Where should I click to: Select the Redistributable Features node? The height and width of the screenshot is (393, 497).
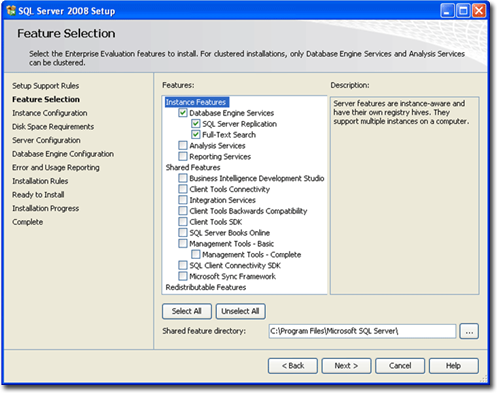click(x=206, y=287)
